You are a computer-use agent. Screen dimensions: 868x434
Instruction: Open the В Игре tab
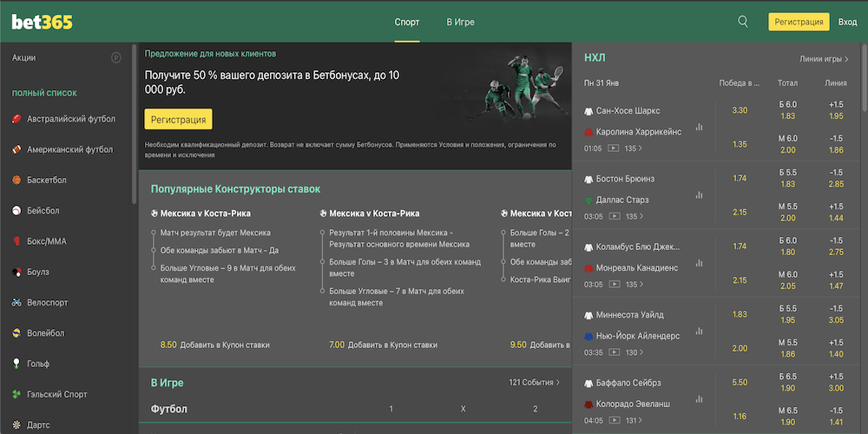(460, 22)
